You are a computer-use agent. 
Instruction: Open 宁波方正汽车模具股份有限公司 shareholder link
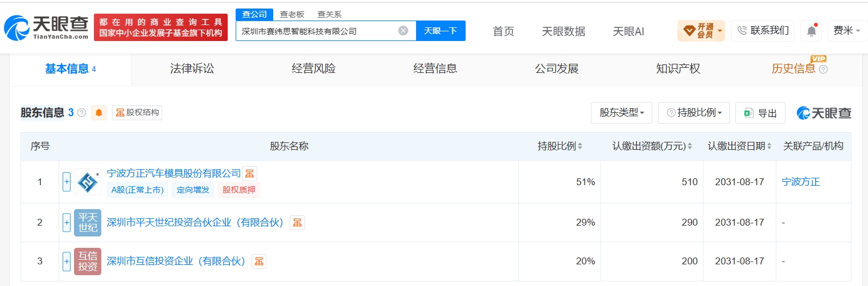click(174, 173)
